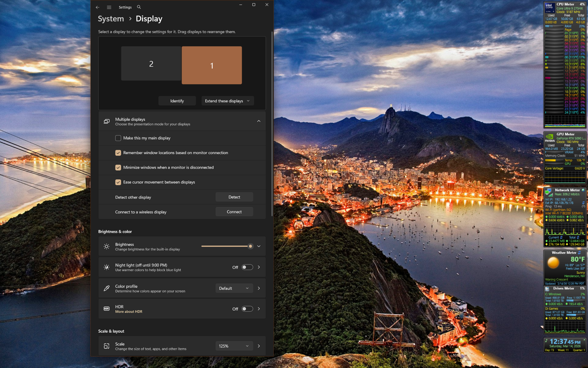Viewport: 588px width, 368px height.
Task: Click the Scale icon
Action: coord(107,346)
